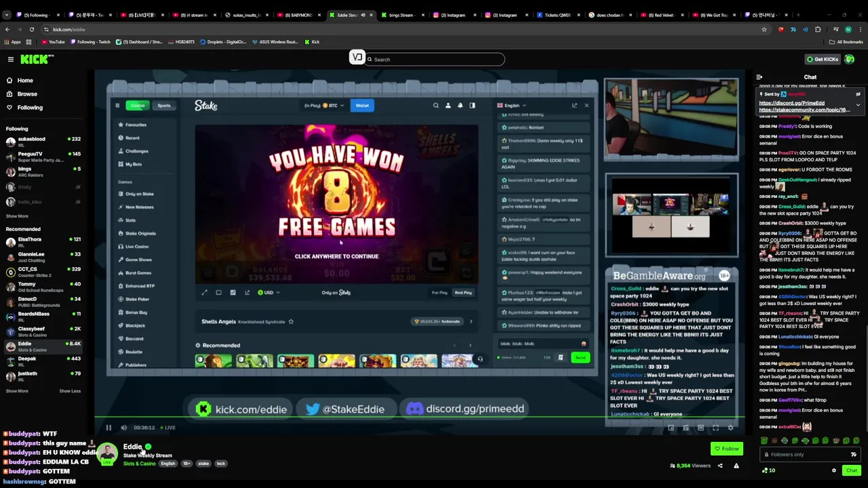
Task: Switch to the BABYMONSTER YouTube tab
Action: pyautogui.click(x=298, y=15)
